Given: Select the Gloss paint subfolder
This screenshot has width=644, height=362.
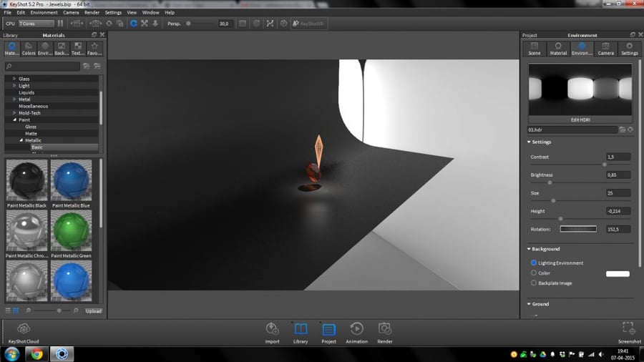Looking at the screenshot, I should tap(31, 127).
